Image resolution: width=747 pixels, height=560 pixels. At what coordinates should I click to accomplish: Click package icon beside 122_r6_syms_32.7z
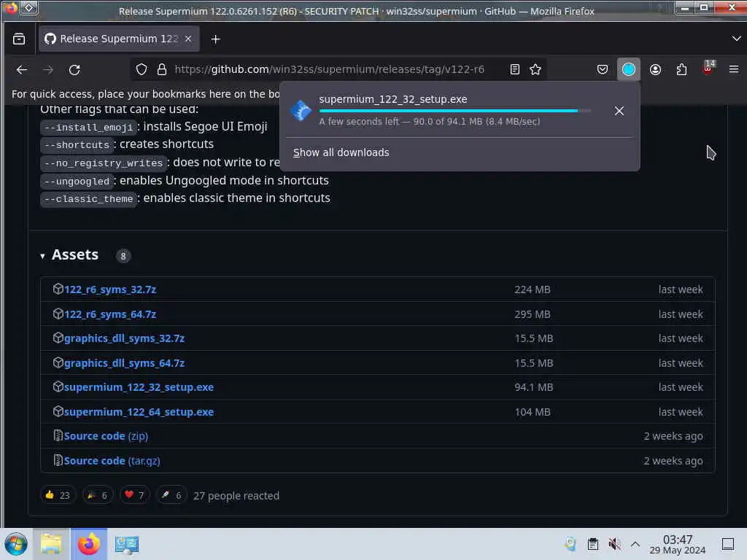[58, 289]
